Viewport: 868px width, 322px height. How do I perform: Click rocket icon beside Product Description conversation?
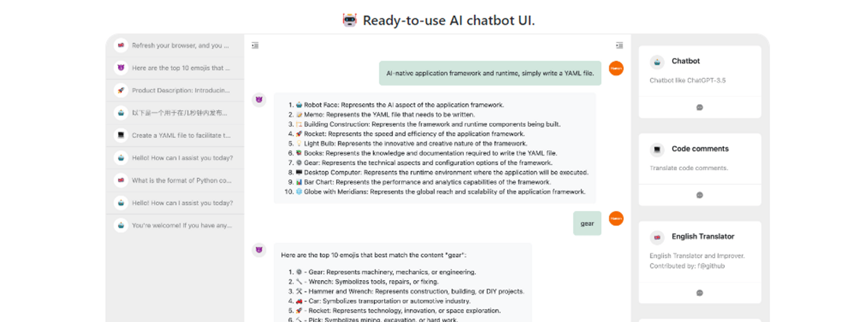[x=121, y=90]
